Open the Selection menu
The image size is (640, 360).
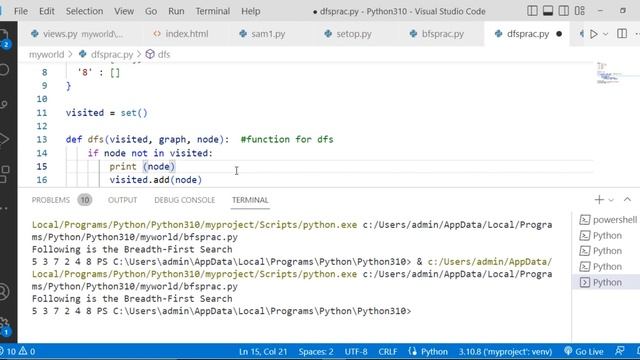point(84,11)
